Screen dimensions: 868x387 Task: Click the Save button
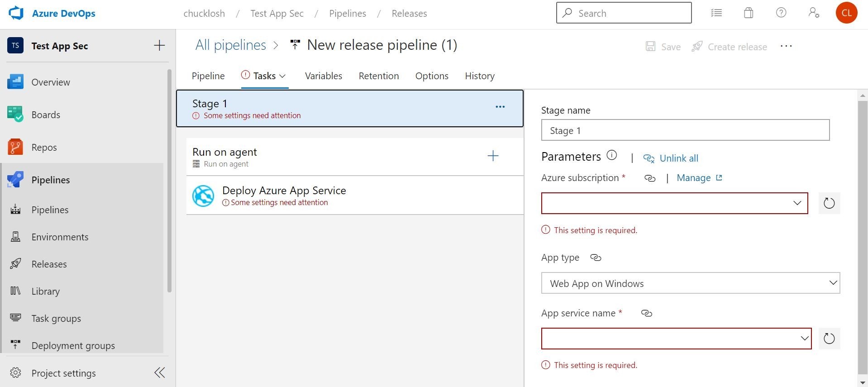[663, 47]
